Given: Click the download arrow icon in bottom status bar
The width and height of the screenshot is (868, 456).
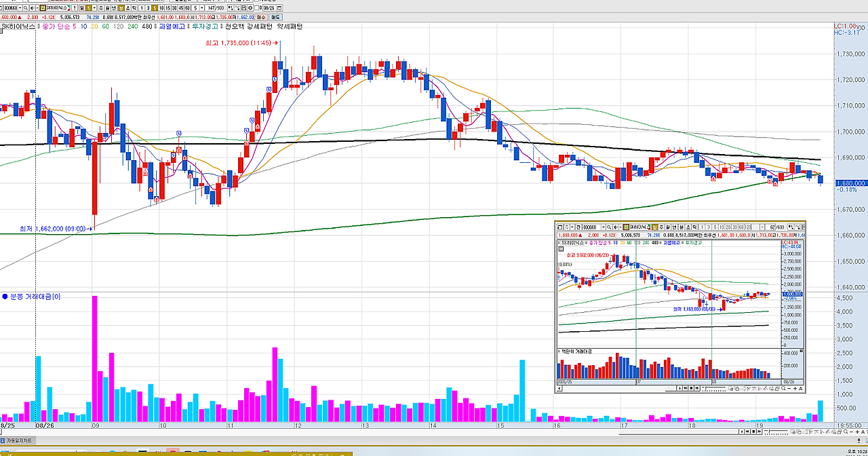Looking at the screenshot, I should 859,440.
